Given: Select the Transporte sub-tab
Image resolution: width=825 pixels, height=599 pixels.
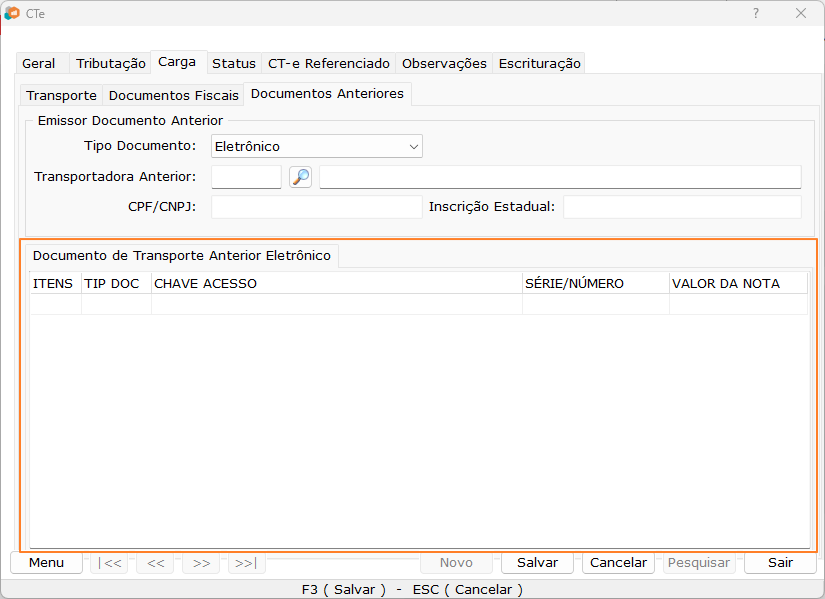Looking at the screenshot, I should point(61,95).
